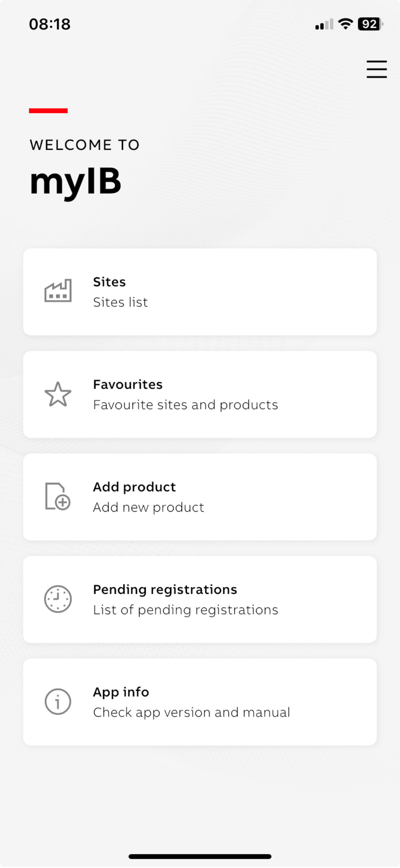Tap the battery indicator showing 92
Screen dimensions: 400x868
pos(370,24)
